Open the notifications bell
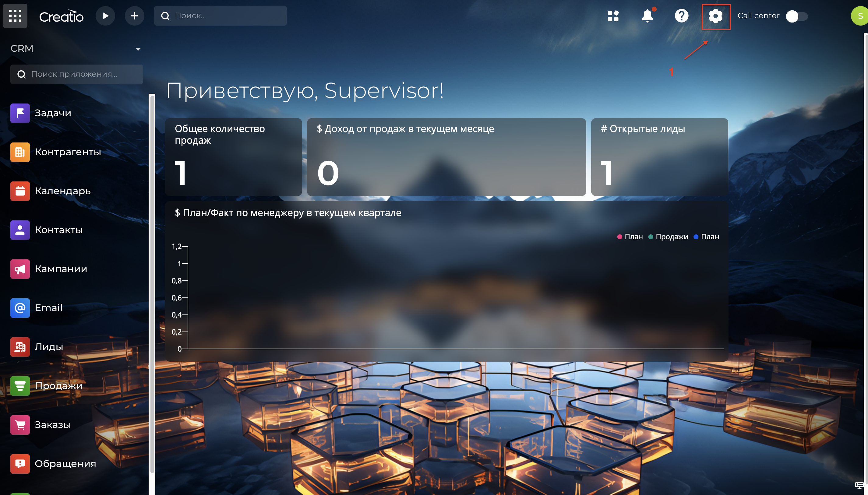 (x=647, y=16)
